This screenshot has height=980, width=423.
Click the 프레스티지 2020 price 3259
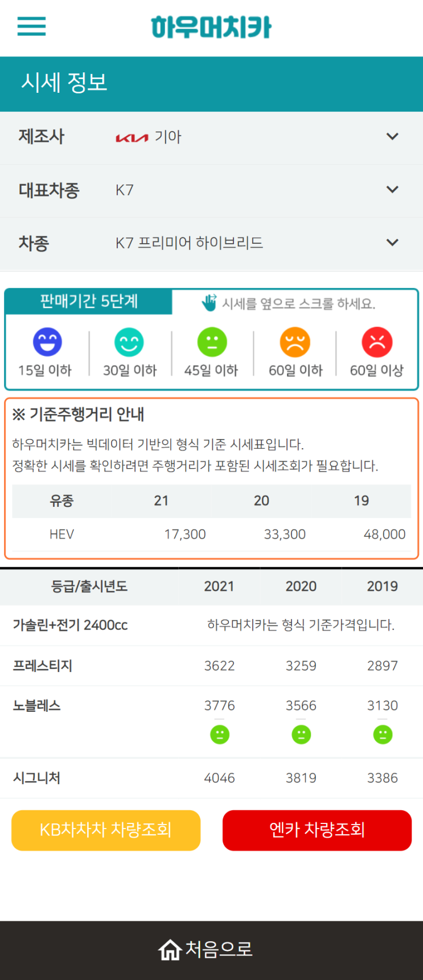[301, 666]
